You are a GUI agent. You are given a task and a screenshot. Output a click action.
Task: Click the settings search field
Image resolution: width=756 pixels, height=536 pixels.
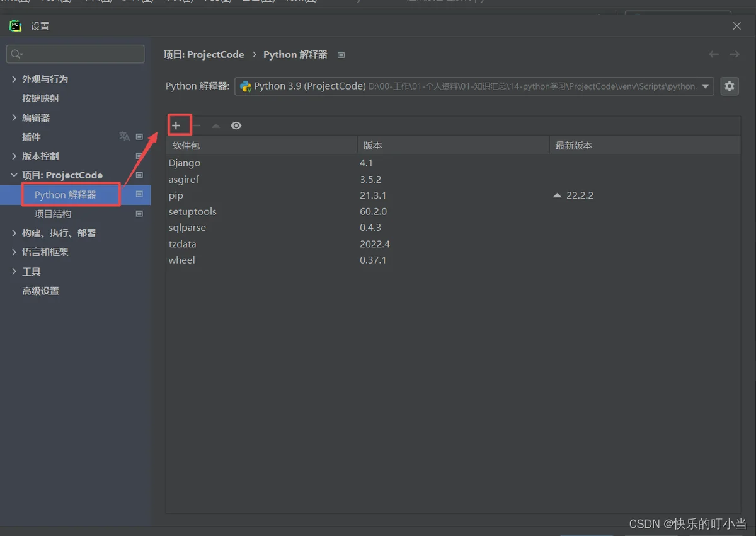(x=76, y=54)
